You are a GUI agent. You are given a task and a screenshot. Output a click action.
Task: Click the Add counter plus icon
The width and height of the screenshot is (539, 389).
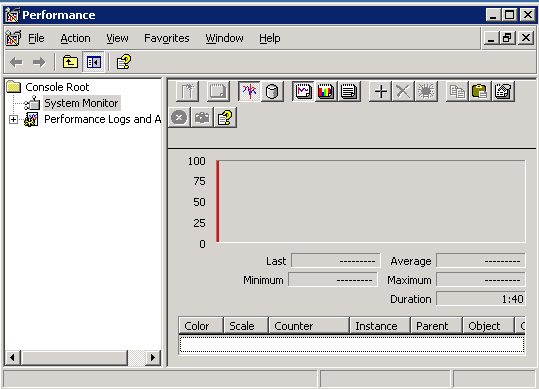381,91
